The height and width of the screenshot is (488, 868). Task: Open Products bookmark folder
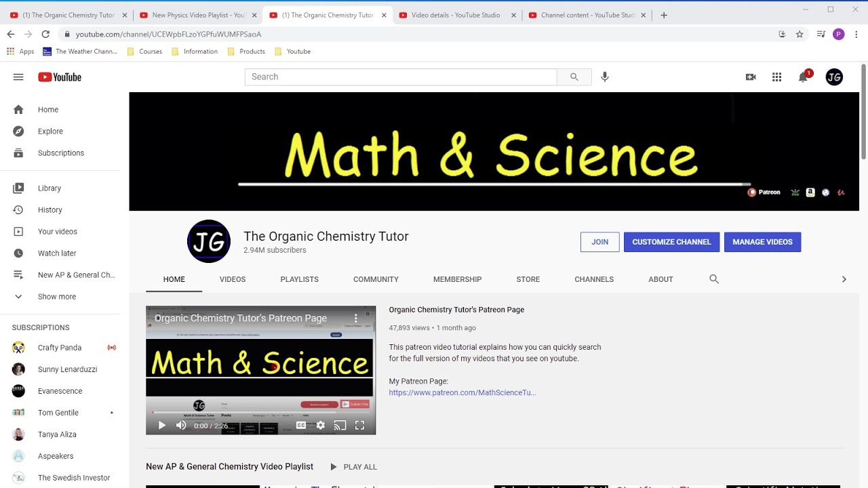(246, 52)
